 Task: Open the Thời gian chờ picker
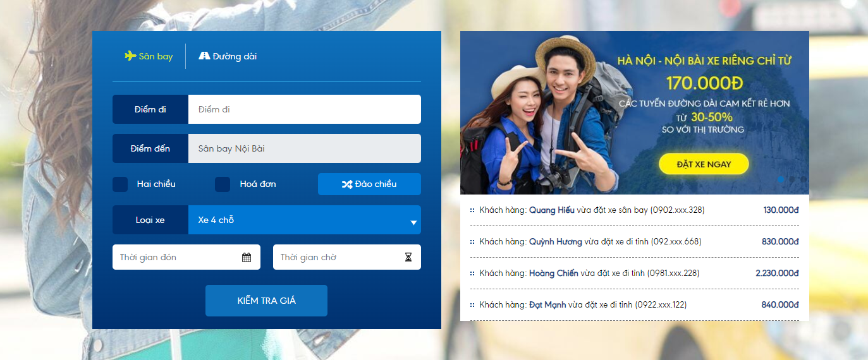pyautogui.click(x=347, y=257)
